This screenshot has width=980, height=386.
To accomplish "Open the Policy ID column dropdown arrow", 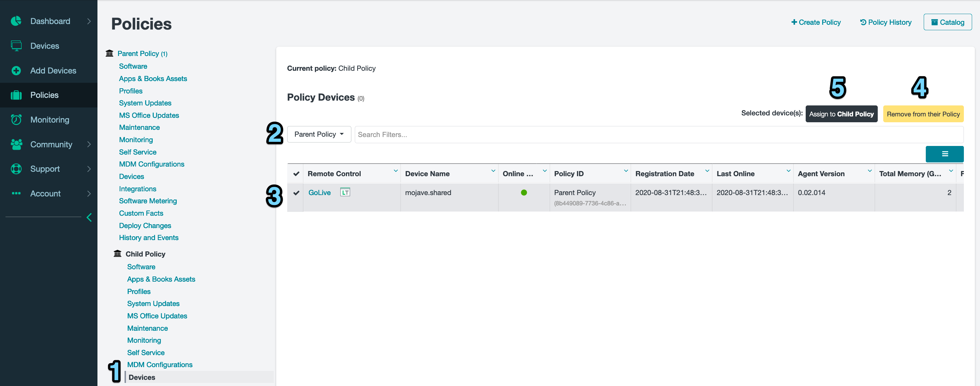I will tap(626, 171).
